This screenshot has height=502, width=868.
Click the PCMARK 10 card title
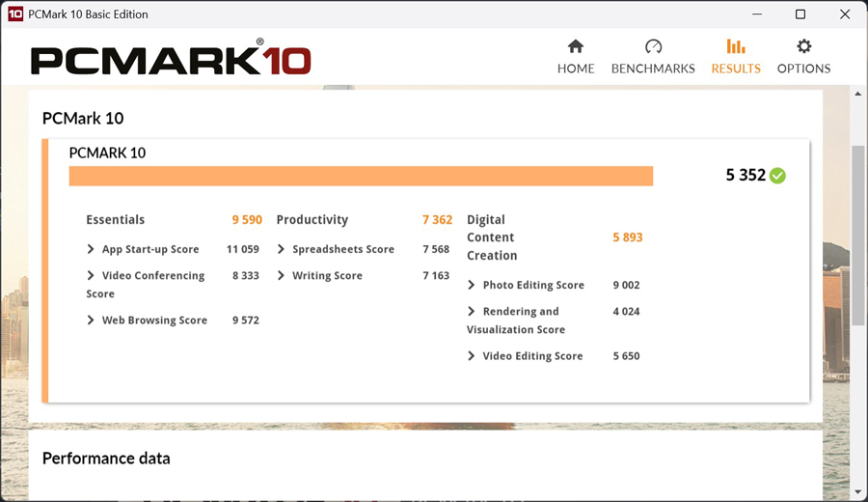tap(107, 153)
